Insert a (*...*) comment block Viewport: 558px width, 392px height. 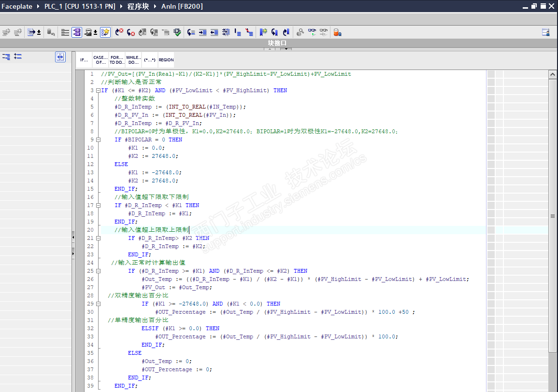[x=149, y=60]
